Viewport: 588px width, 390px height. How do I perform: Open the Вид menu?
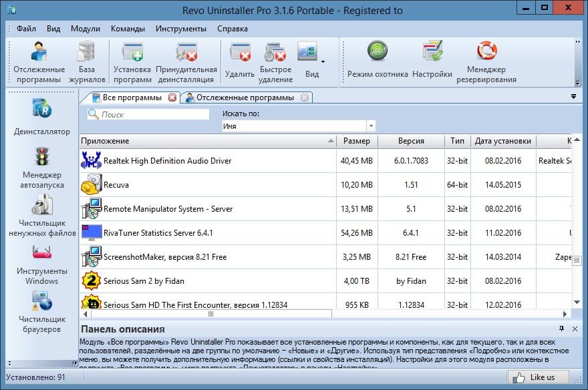point(53,29)
